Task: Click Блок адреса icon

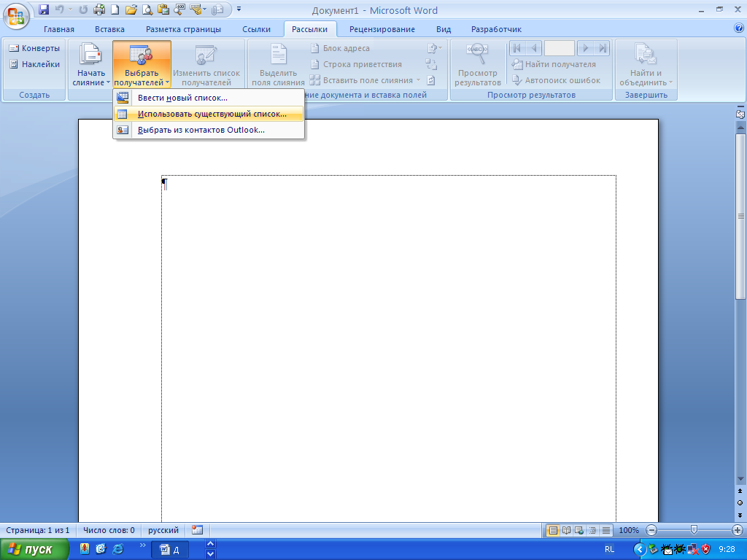Action: click(x=314, y=48)
